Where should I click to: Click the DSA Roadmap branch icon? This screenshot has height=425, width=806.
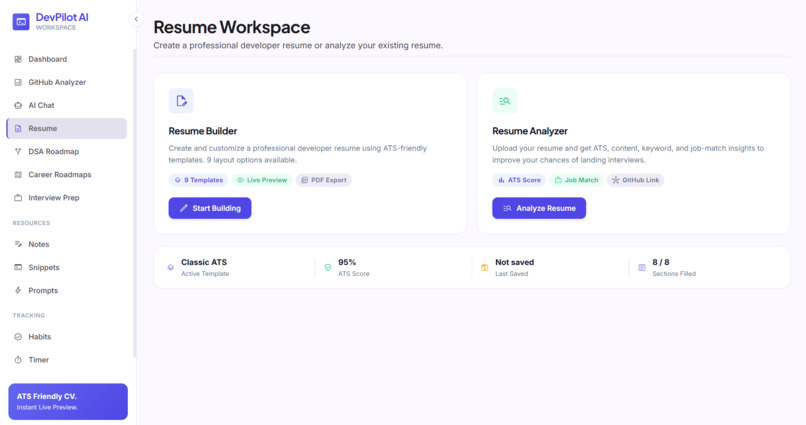click(x=18, y=152)
